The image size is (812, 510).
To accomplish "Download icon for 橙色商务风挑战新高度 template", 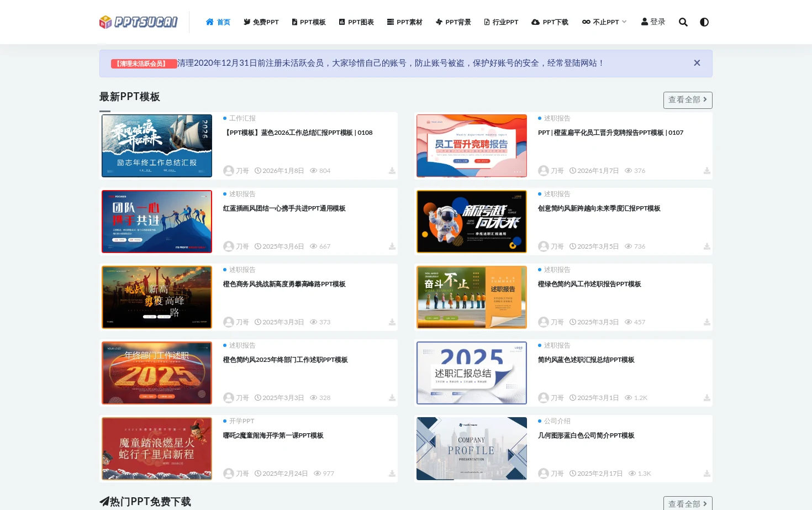I will (392, 322).
